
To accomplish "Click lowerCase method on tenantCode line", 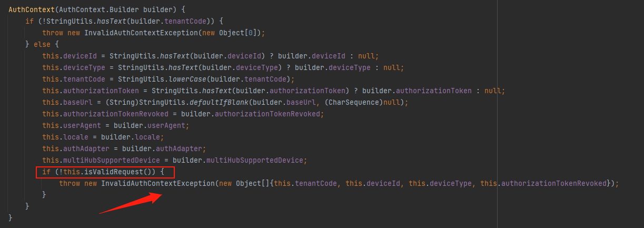I will 188,79.
